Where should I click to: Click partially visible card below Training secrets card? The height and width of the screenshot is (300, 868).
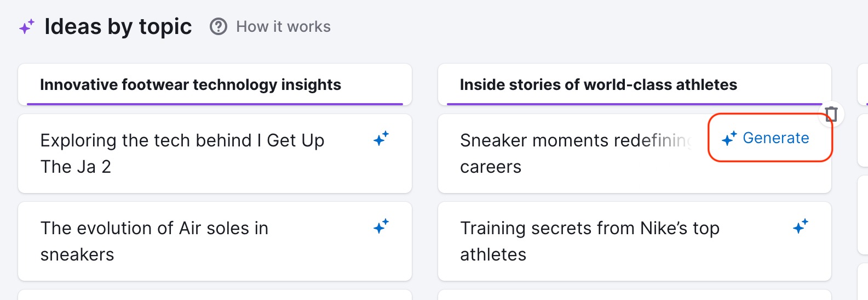[x=634, y=295]
